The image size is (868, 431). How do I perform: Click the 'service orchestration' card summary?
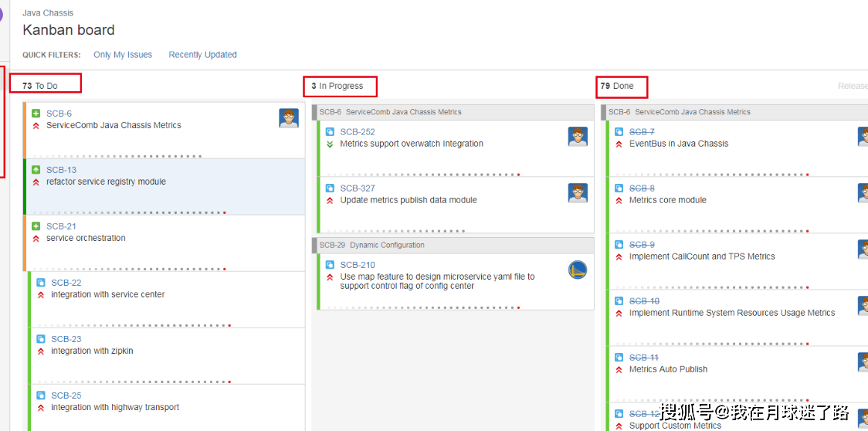pyautogui.click(x=86, y=238)
